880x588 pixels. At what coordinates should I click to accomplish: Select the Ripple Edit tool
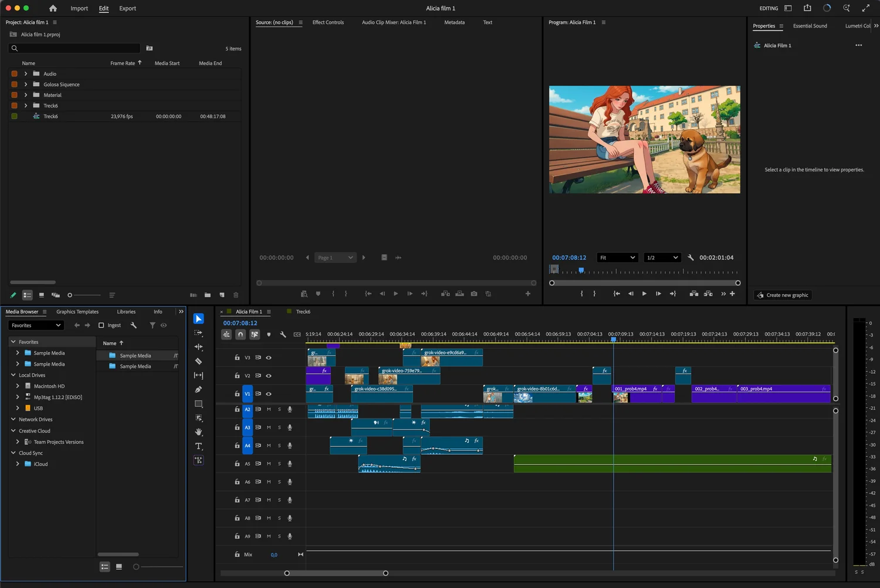pos(198,347)
